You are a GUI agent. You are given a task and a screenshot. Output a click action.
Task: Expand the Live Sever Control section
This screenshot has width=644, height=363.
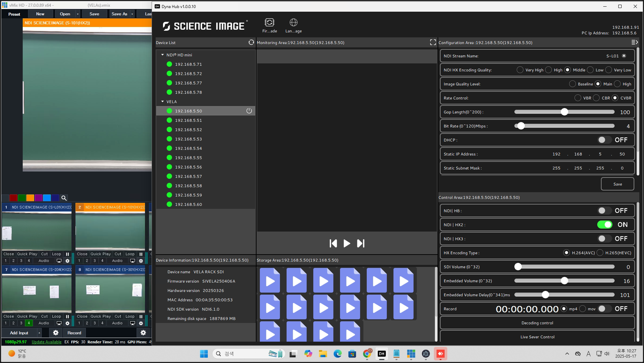537,337
